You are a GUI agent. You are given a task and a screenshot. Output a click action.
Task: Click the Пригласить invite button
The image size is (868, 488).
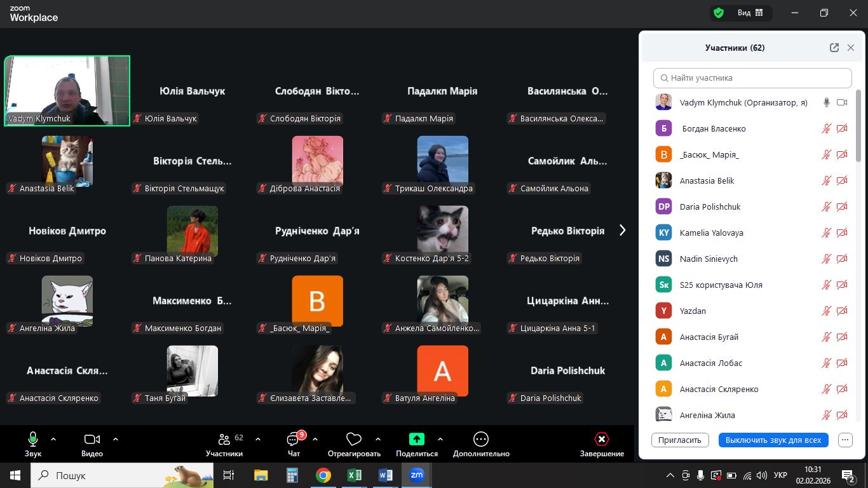[x=680, y=440]
